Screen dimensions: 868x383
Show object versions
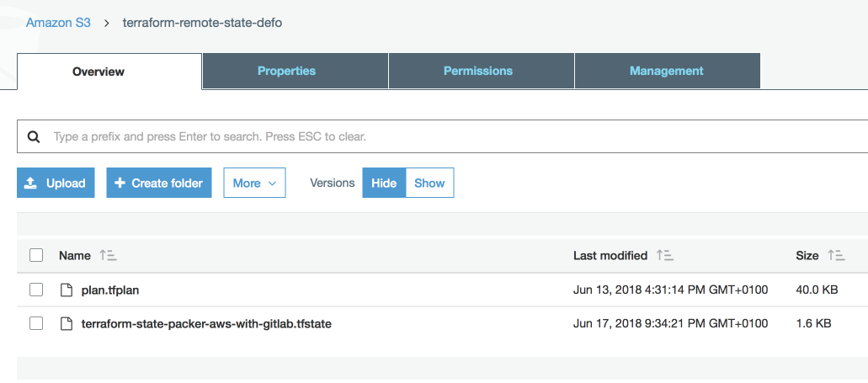click(429, 183)
